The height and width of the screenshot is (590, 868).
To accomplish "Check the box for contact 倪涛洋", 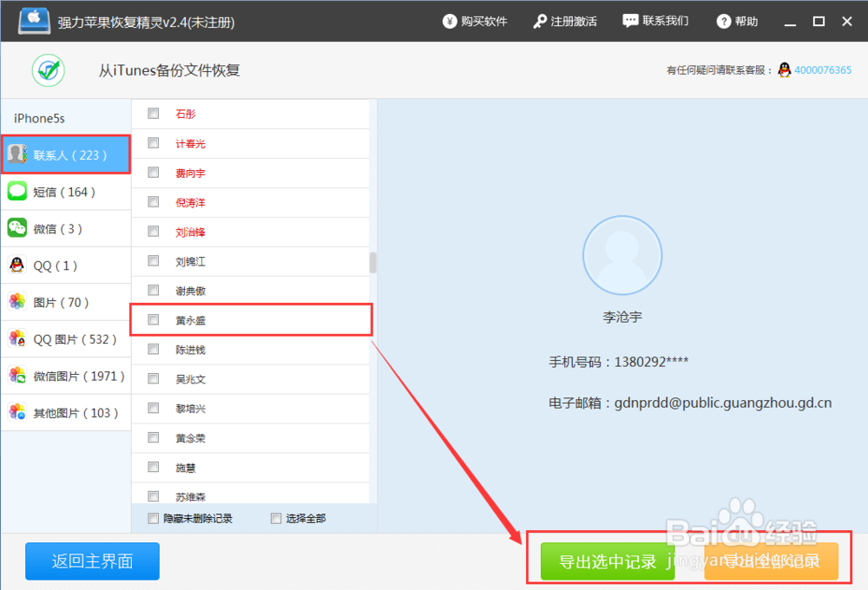I will tap(154, 201).
